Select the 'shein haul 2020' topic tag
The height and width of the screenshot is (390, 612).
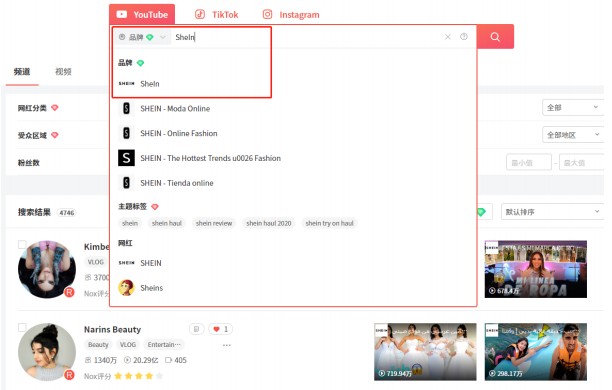[269, 223]
